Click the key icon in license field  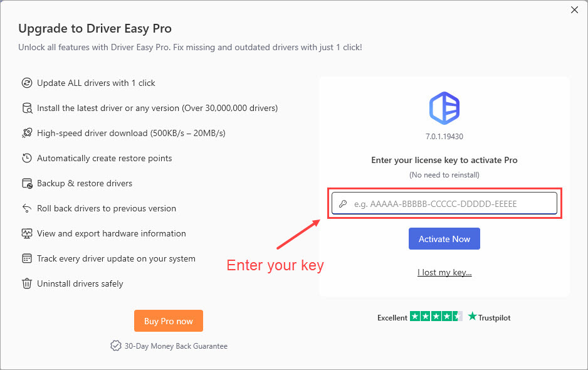click(x=342, y=204)
